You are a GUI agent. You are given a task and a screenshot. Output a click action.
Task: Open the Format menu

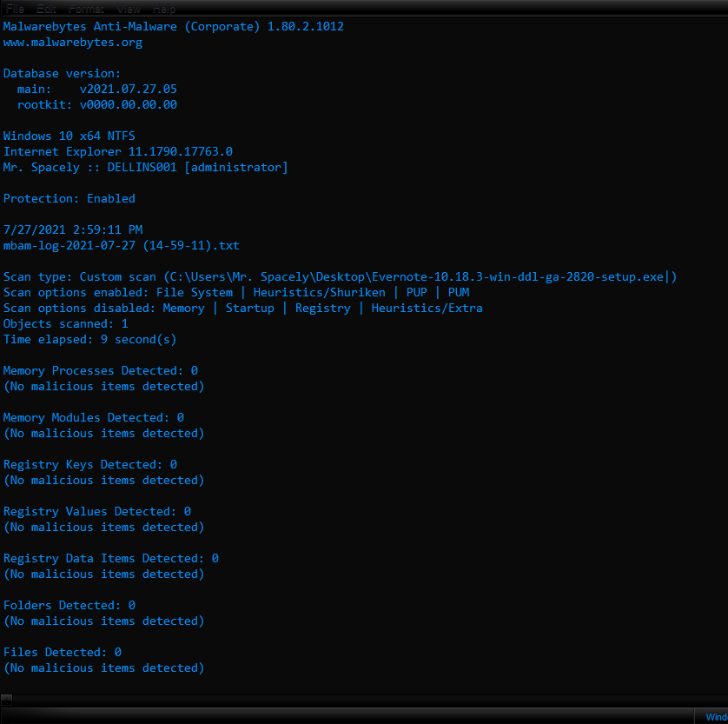[86, 9]
